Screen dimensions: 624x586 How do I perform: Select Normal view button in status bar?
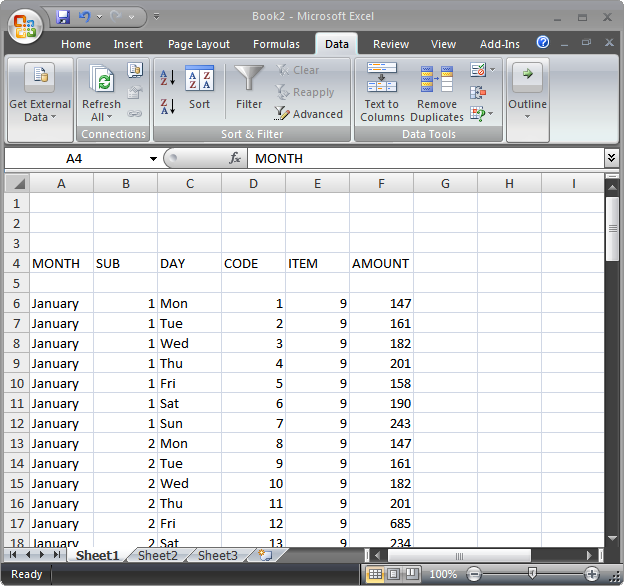[376, 574]
